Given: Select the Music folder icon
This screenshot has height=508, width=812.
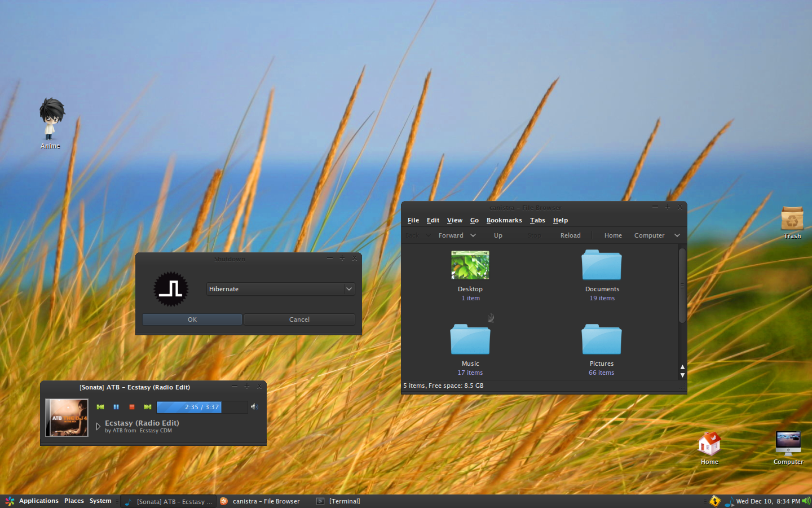Looking at the screenshot, I should tap(470, 339).
